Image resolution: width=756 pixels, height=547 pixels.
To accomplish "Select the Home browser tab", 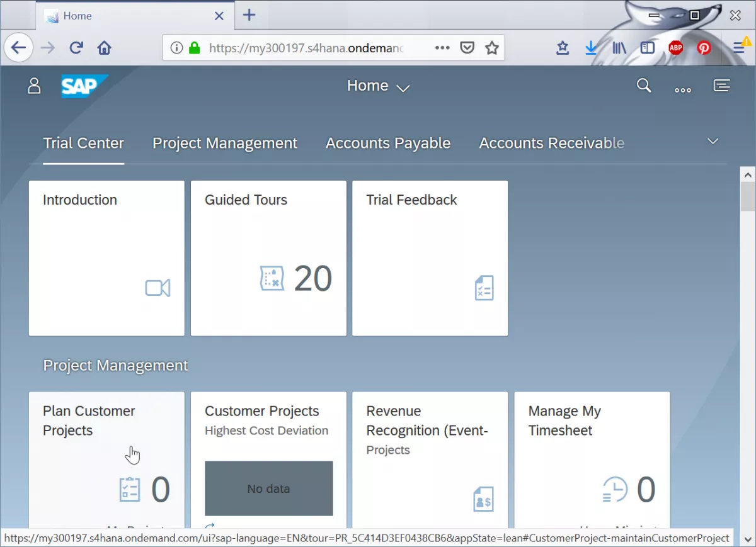I will point(135,16).
